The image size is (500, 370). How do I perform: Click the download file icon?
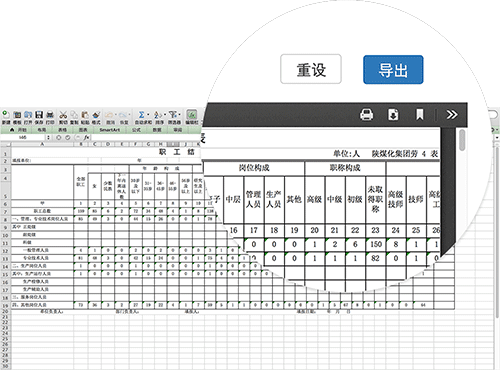click(393, 114)
